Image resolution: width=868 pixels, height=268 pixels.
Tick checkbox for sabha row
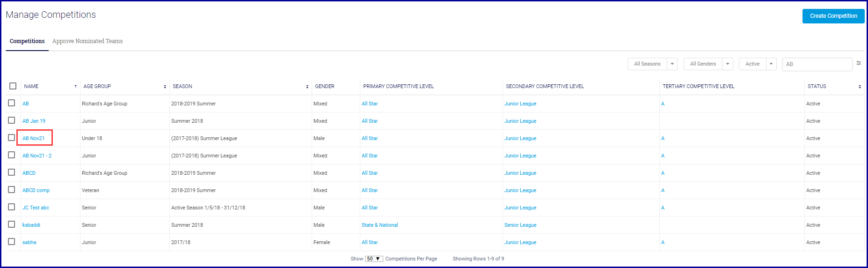(x=12, y=242)
